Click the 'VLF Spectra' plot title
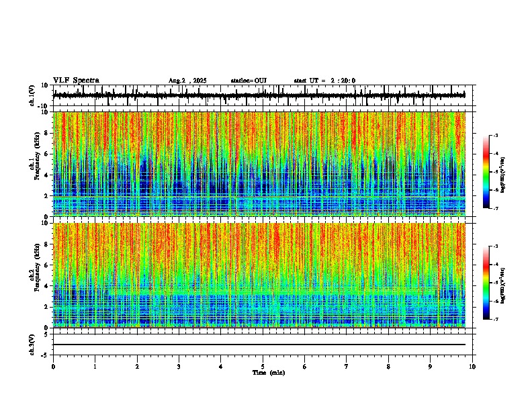 pos(76,81)
